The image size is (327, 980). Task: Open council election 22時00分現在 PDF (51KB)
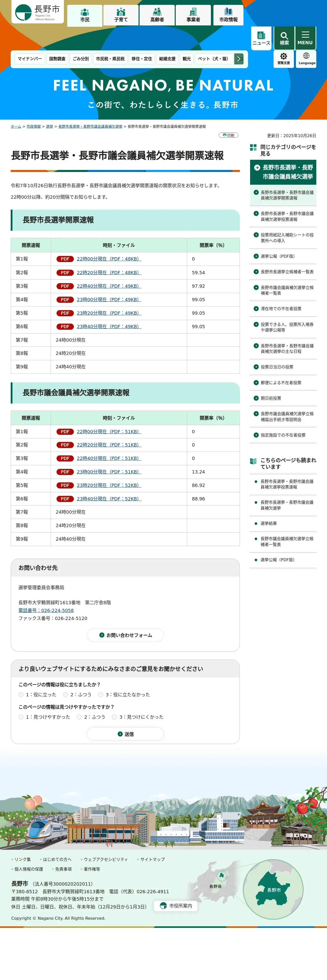tap(109, 431)
